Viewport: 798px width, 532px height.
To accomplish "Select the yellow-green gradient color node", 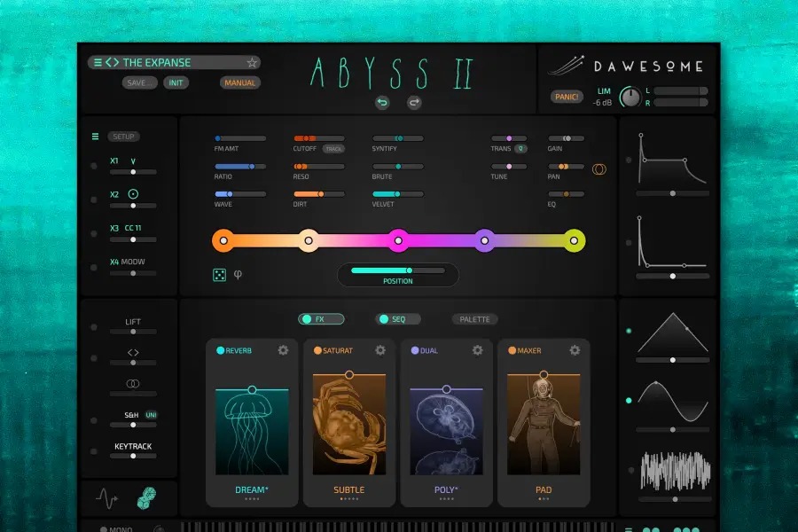I will [x=574, y=241].
